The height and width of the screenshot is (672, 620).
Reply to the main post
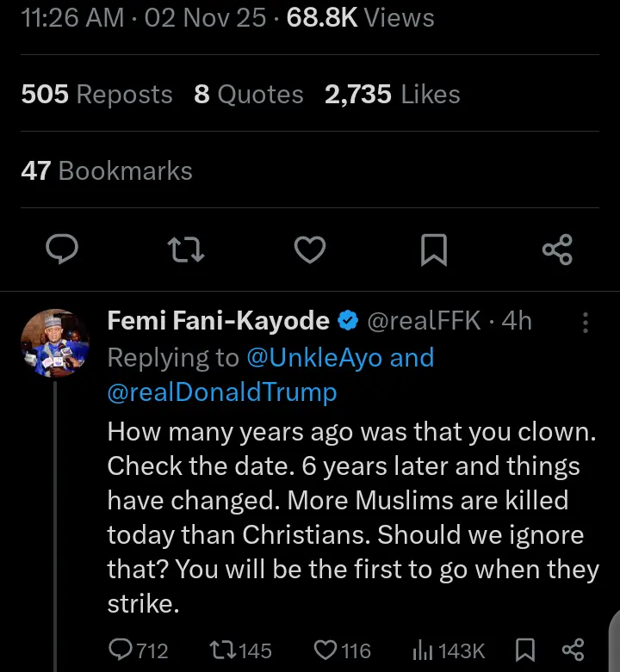(x=61, y=250)
